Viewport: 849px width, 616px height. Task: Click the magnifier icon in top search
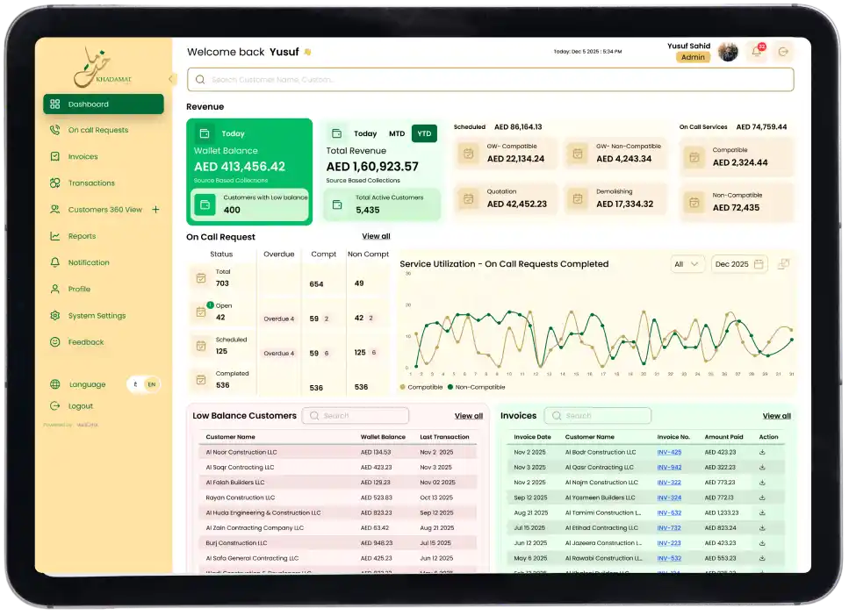click(200, 80)
